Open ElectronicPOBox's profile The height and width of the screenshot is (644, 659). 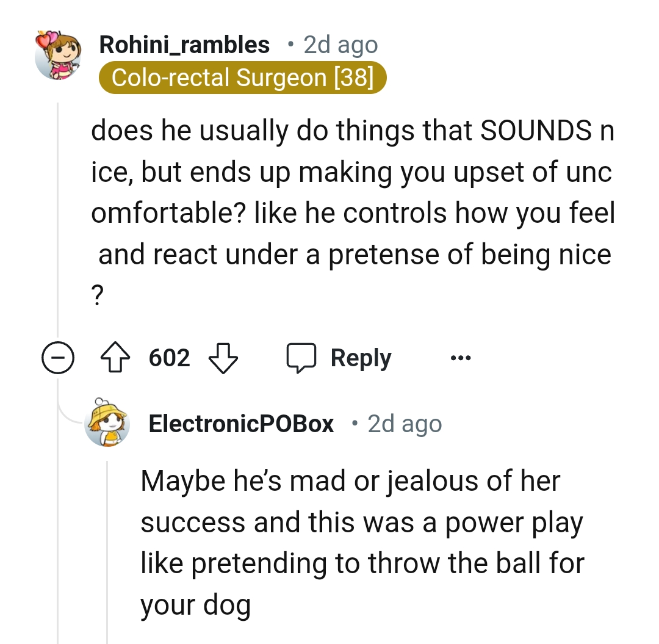pyautogui.click(x=241, y=424)
